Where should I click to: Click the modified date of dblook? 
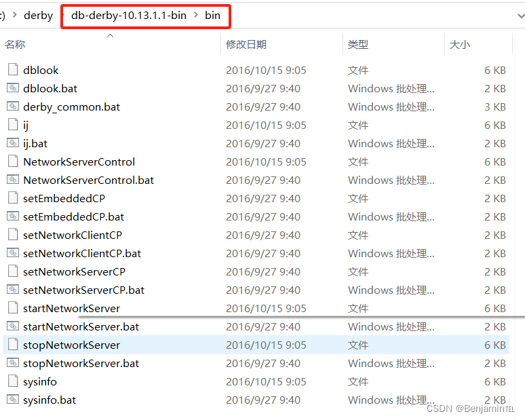tap(266, 71)
